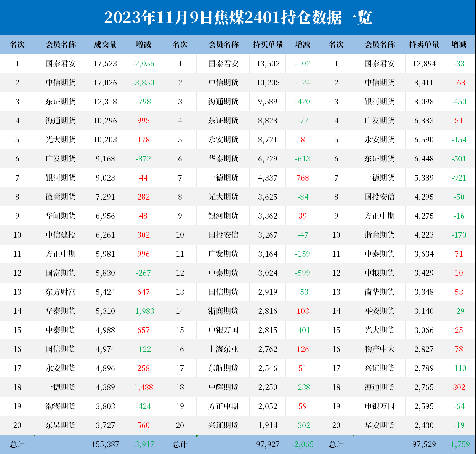
Task: Click the 8,721 cell for 永安期货
Action: point(268,140)
